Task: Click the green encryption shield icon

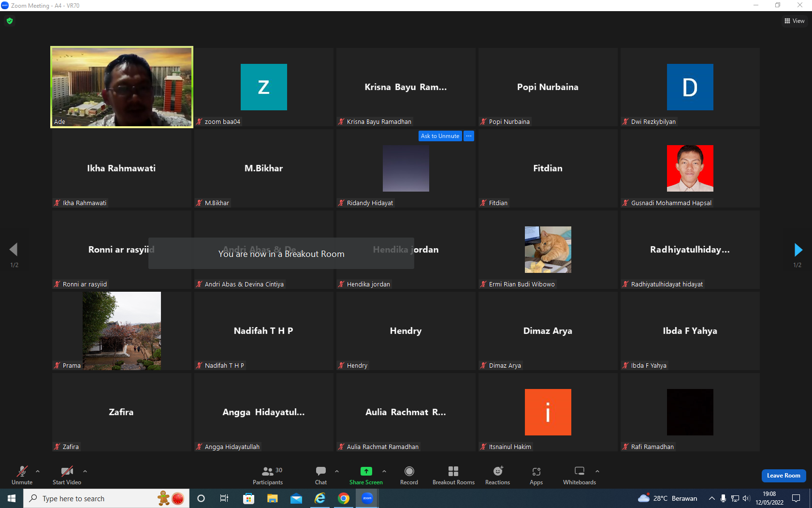Action: (x=10, y=21)
